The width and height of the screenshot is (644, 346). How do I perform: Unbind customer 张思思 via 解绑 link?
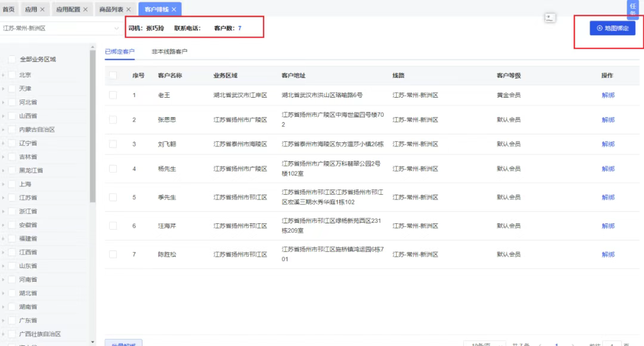pos(608,120)
